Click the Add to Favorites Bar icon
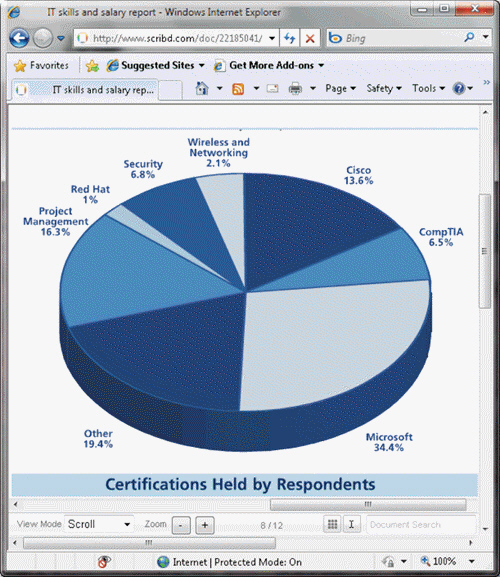500x577 pixels. 92,66
